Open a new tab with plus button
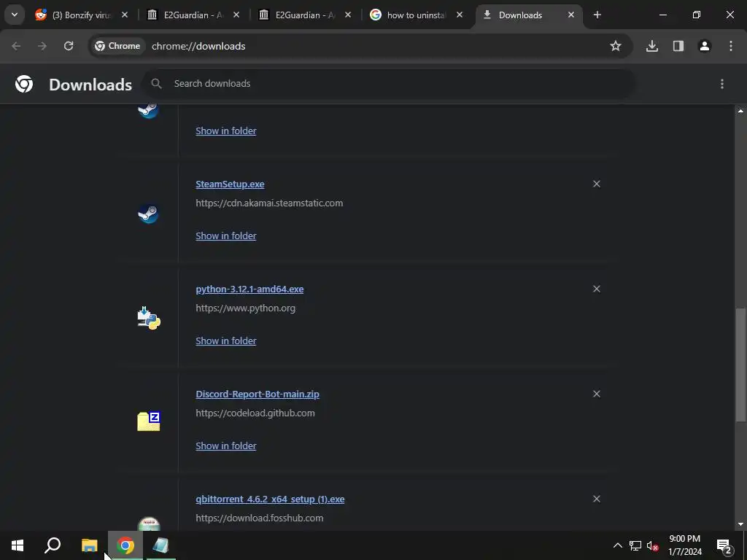Image resolution: width=747 pixels, height=560 pixels. coord(597,15)
